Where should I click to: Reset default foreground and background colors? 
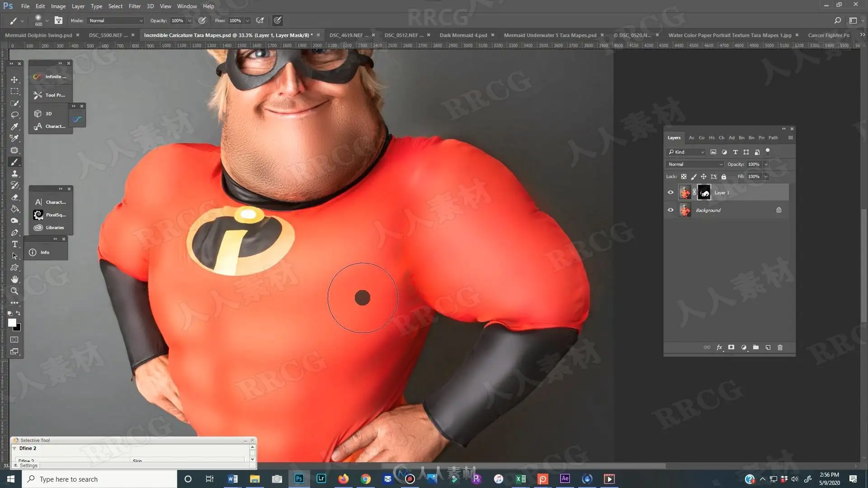click(x=10, y=313)
